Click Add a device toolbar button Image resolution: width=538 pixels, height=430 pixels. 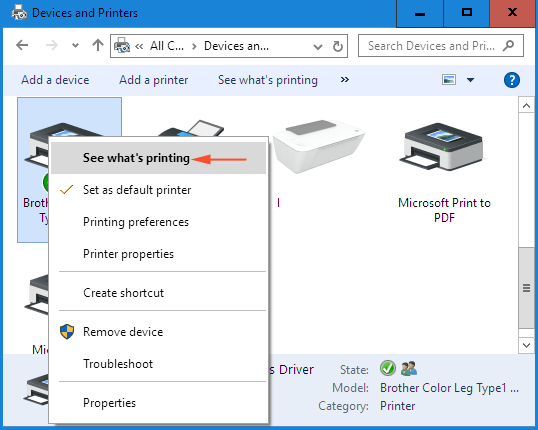[x=55, y=80]
